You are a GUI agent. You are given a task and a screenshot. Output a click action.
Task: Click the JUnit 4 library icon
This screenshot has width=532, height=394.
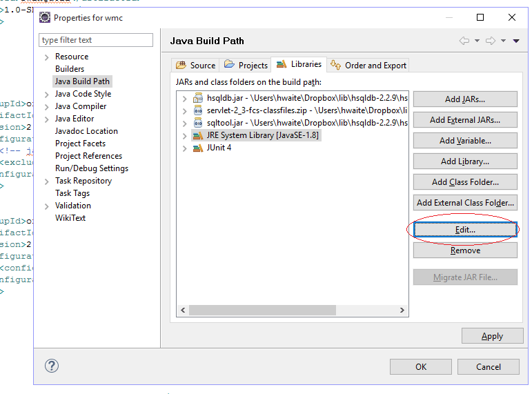(x=198, y=148)
